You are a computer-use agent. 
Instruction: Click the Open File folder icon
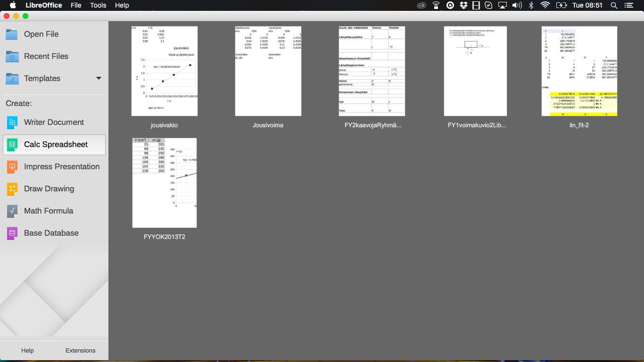(12, 34)
